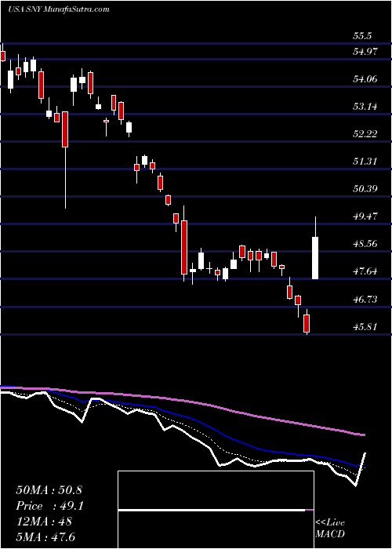This screenshot has height=549, width=392.
Task: Click the USA SNY chart title text
Action: (x=59, y=9)
